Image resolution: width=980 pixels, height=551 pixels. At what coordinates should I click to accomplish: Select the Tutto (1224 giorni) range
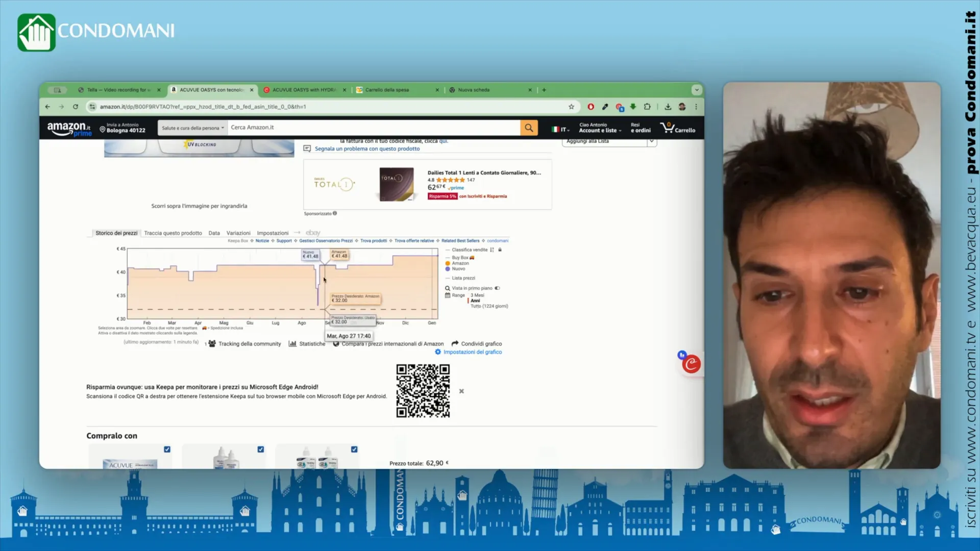pos(489,306)
